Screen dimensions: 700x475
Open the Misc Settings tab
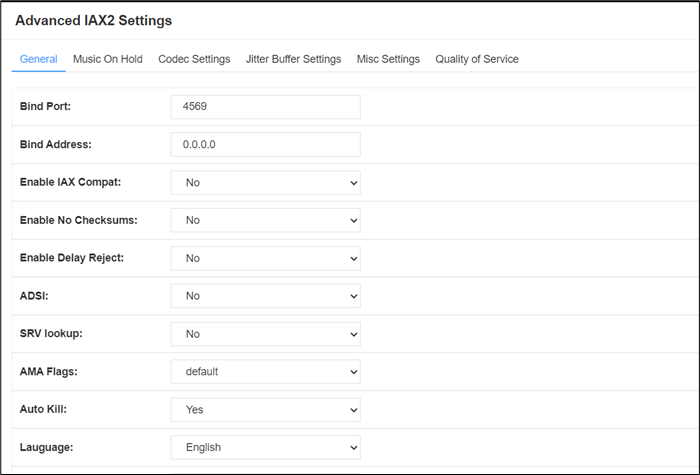click(388, 59)
